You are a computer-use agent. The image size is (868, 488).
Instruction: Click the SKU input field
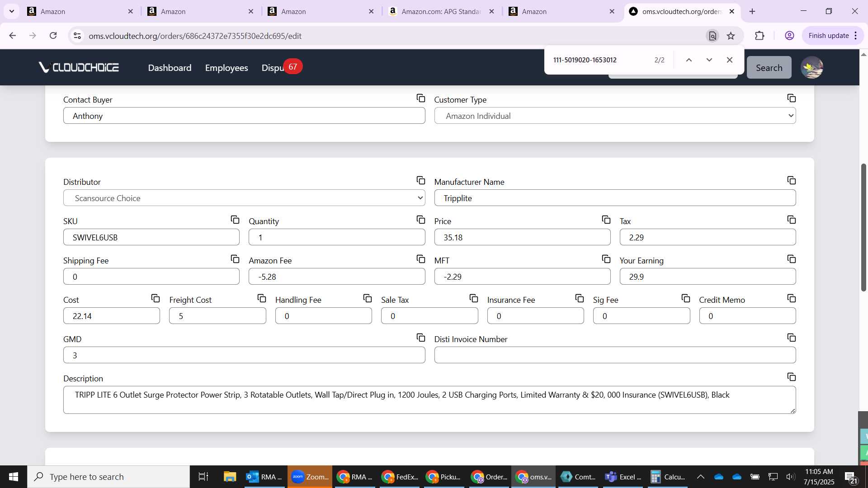[151, 237]
